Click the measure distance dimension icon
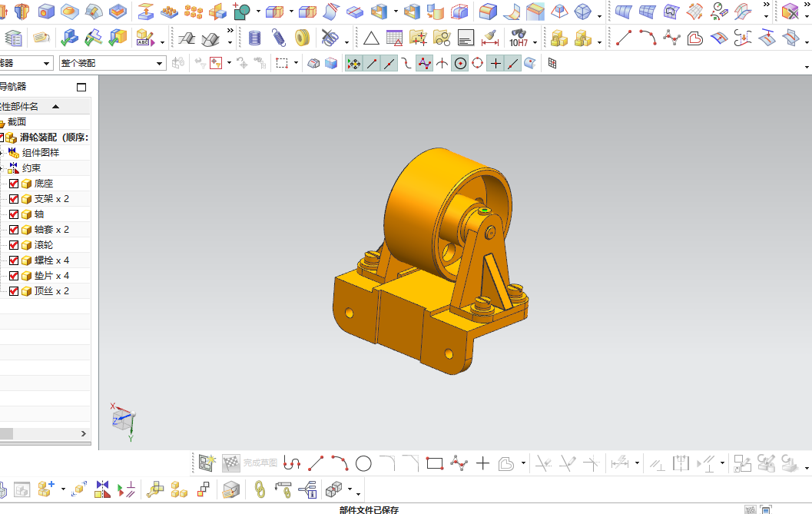The height and width of the screenshot is (514, 812). coord(489,38)
